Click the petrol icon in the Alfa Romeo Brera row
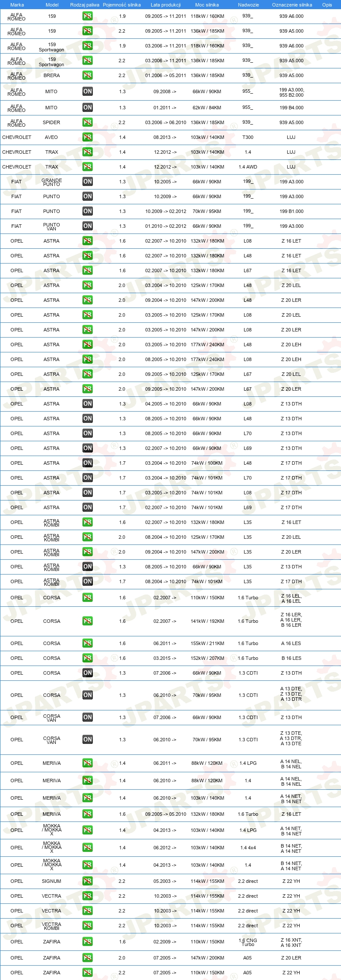Image resolution: width=341 pixels, height=980 pixels. pos(87,75)
